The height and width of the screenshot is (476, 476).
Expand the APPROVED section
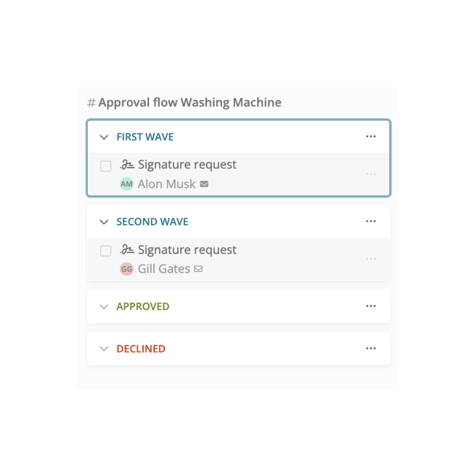104,306
